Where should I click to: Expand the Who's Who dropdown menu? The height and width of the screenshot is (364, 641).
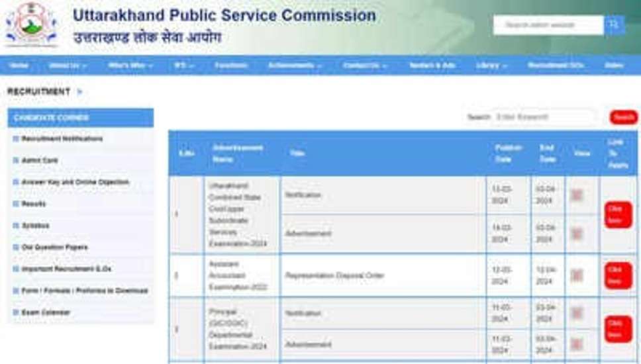(x=130, y=66)
